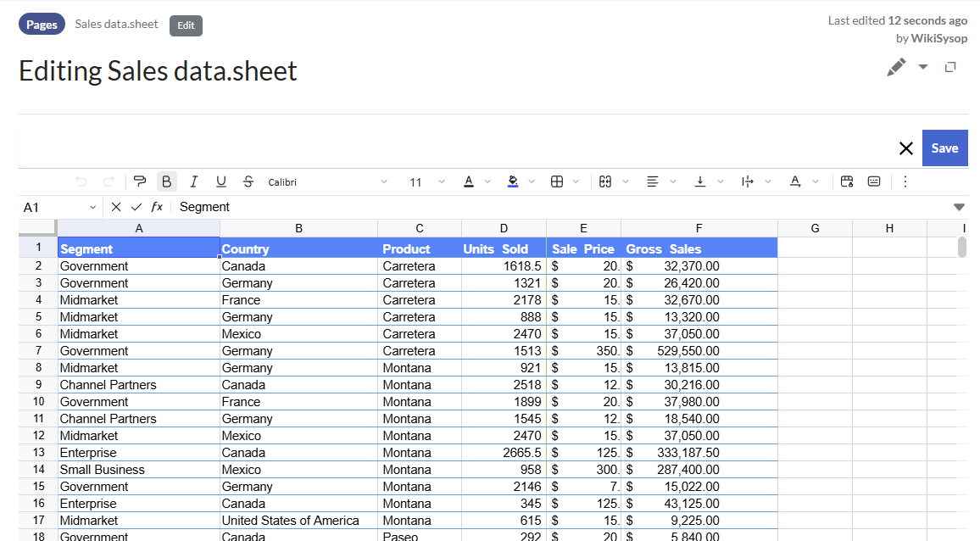Click the fx insert function icon

(157, 207)
